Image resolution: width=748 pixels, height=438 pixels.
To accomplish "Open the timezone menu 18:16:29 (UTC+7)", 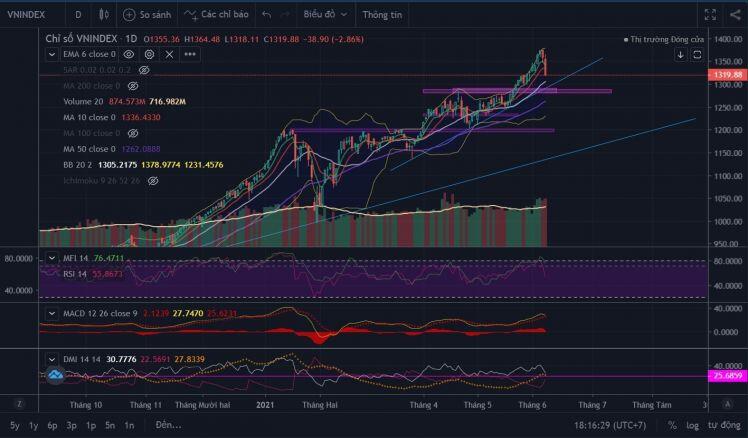I will [610, 425].
